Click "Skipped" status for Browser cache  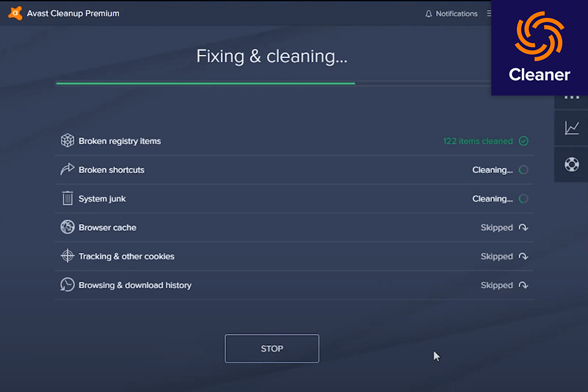coord(497,228)
